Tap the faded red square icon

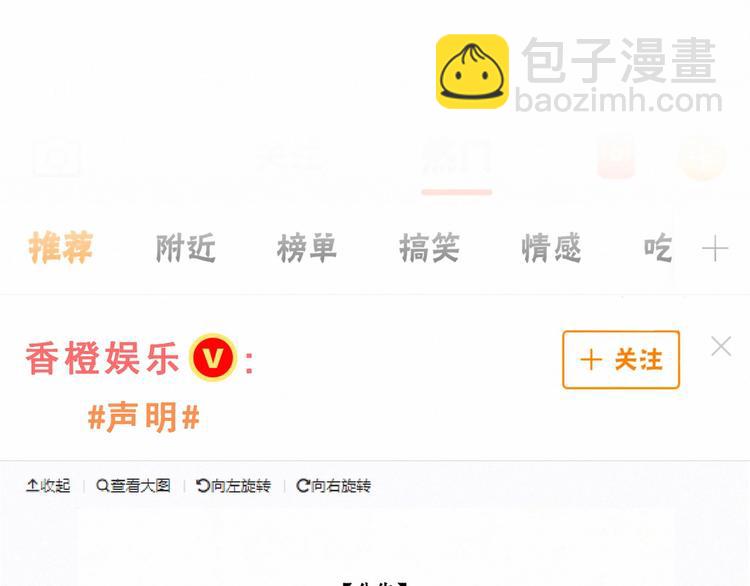pos(616,156)
